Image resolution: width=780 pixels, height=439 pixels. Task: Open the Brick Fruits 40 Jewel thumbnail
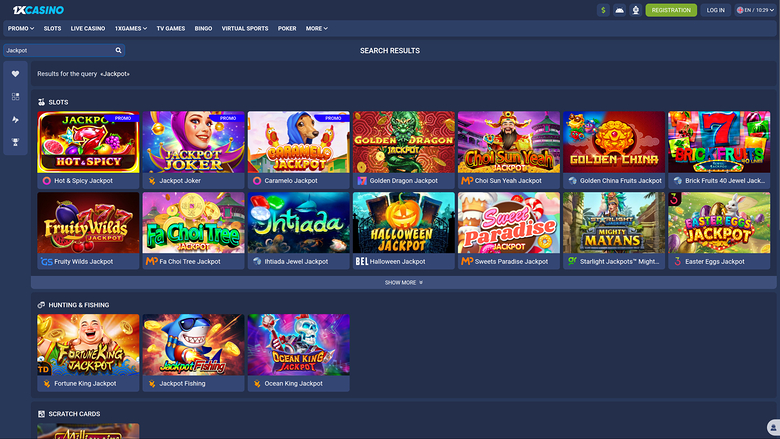pyautogui.click(x=719, y=142)
